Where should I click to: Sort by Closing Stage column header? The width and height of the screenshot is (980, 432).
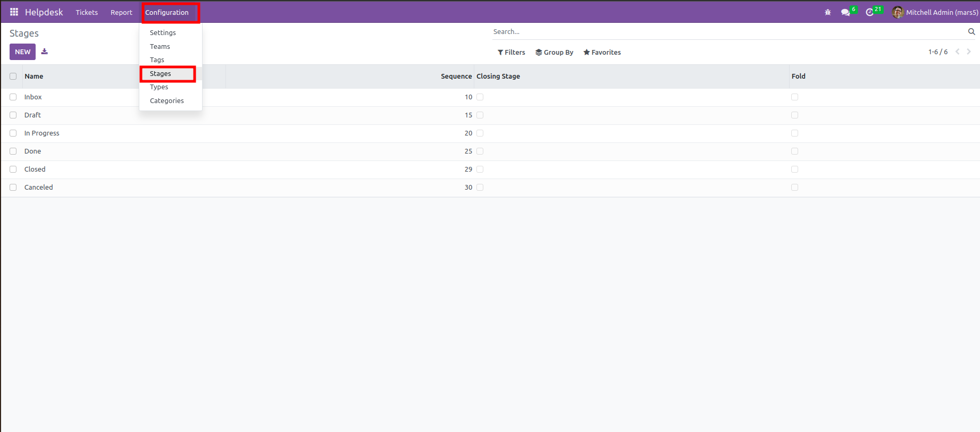click(498, 77)
